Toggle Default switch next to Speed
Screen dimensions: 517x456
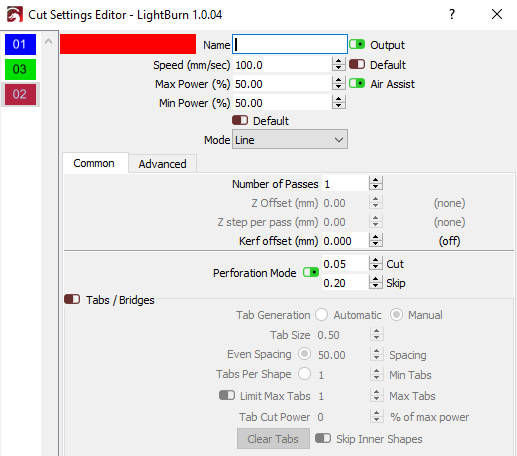pos(357,64)
